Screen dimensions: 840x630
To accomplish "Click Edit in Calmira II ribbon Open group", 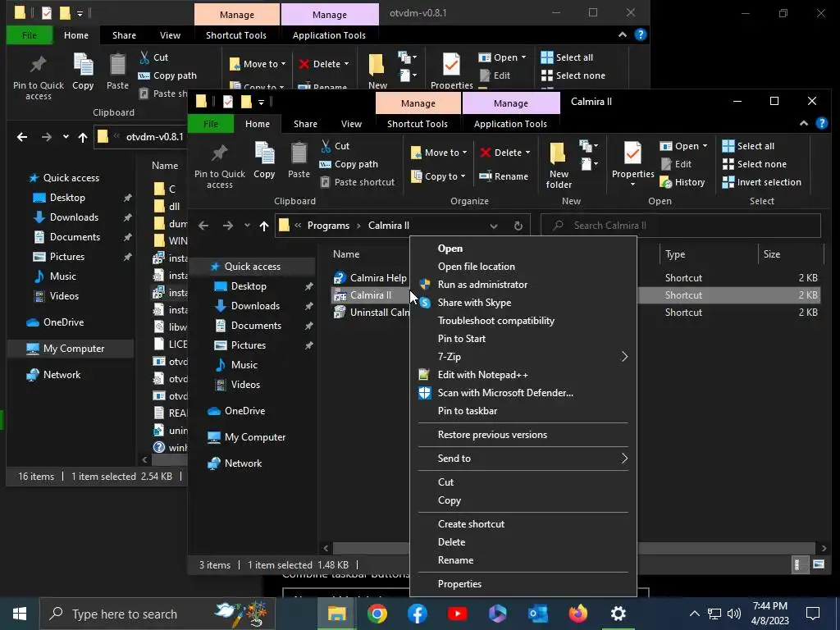I will tap(676, 164).
